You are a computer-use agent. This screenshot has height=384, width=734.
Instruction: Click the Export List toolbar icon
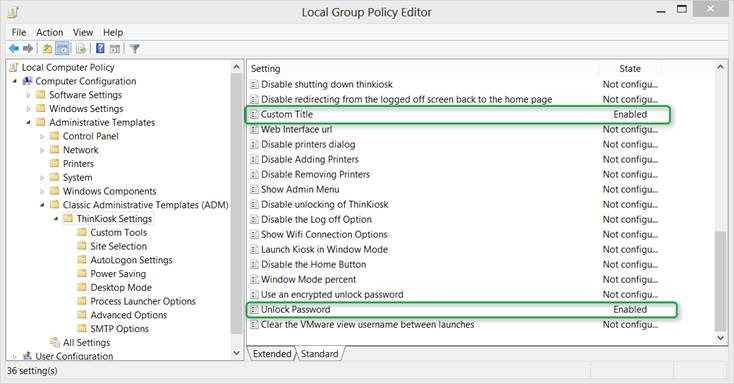pos(81,48)
